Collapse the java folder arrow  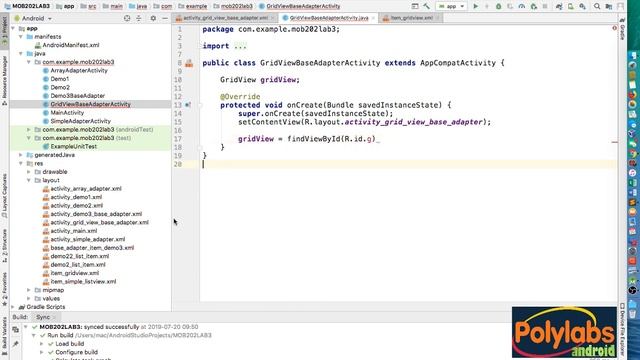click(21, 53)
